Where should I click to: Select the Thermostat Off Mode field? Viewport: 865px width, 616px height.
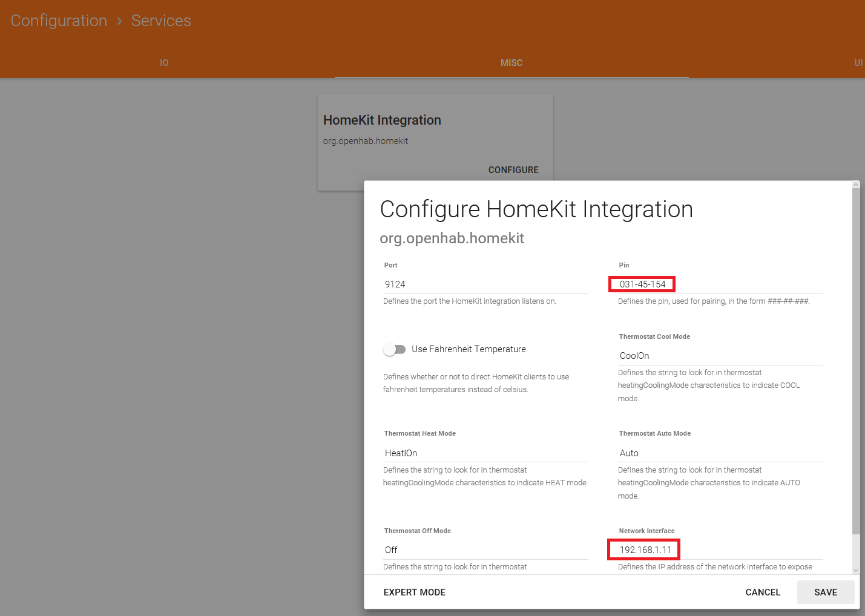(485, 550)
